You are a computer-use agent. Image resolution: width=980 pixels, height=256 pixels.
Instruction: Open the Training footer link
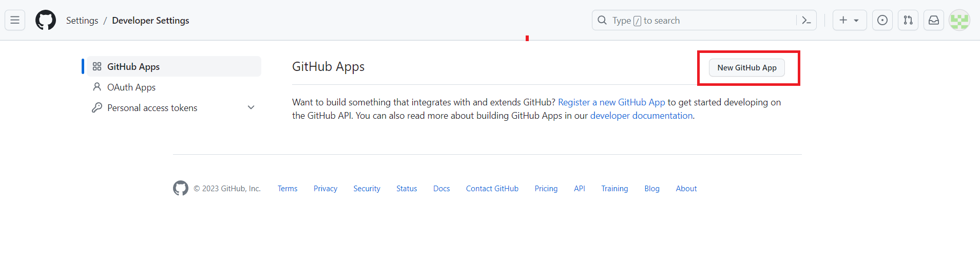(x=614, y=189)
